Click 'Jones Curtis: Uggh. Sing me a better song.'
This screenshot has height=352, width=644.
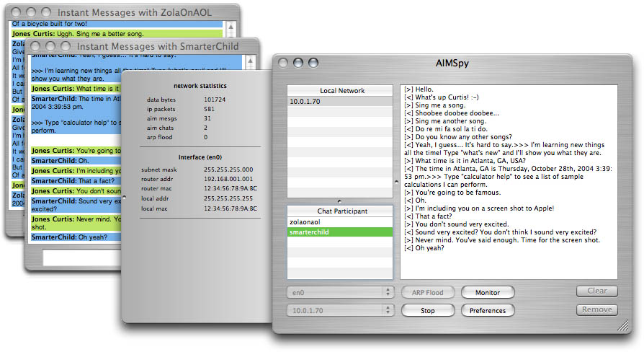(x=117, y=34)
